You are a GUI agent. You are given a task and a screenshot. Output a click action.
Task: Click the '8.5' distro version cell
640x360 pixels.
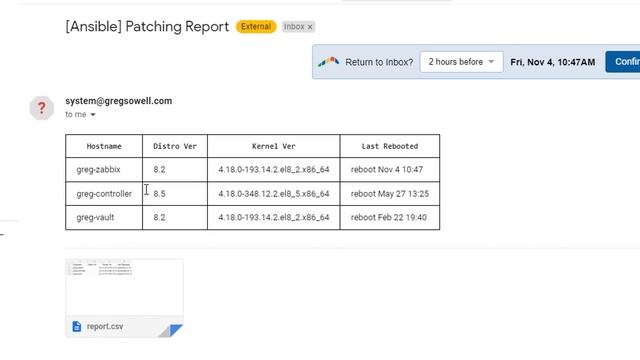coord(175,193)
